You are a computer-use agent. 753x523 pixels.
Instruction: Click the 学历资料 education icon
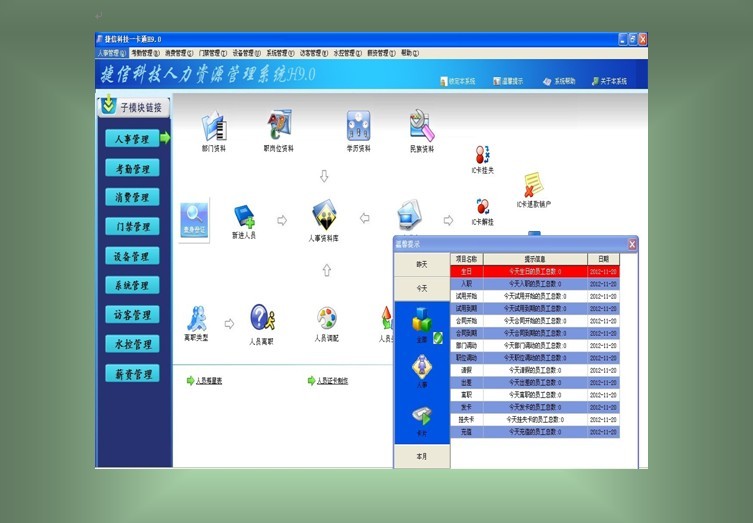[358, 127]
